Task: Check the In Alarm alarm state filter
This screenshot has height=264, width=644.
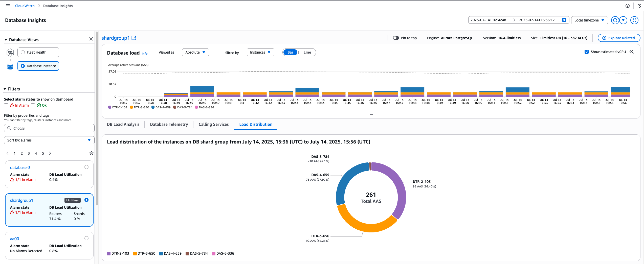Action: point(6,105)
